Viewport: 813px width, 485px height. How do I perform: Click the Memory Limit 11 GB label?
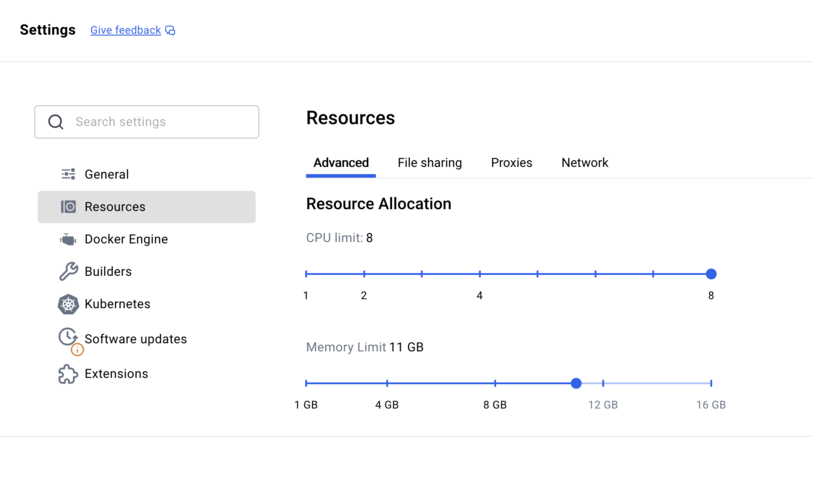(365, 347)
